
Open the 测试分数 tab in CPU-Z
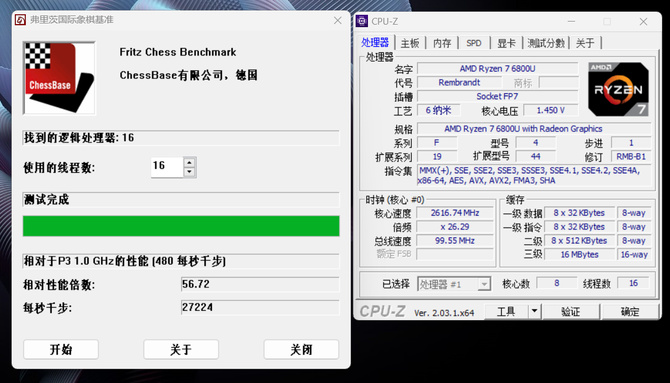pos(546,43)
